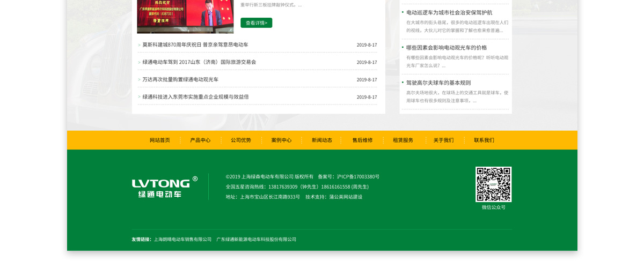The image size is (644, 268).
Task: Click the 友情链接 label
Action: tap(142, 240)
